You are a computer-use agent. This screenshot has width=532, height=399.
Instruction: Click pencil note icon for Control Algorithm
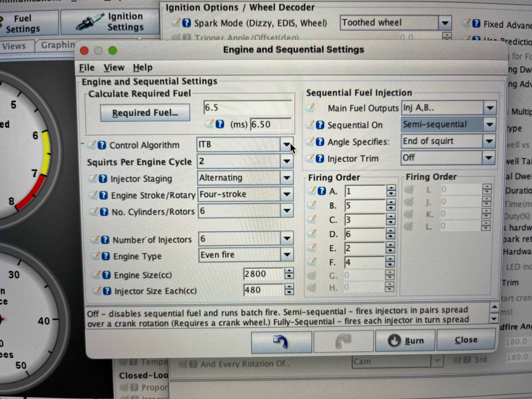(x=92, y=145)
